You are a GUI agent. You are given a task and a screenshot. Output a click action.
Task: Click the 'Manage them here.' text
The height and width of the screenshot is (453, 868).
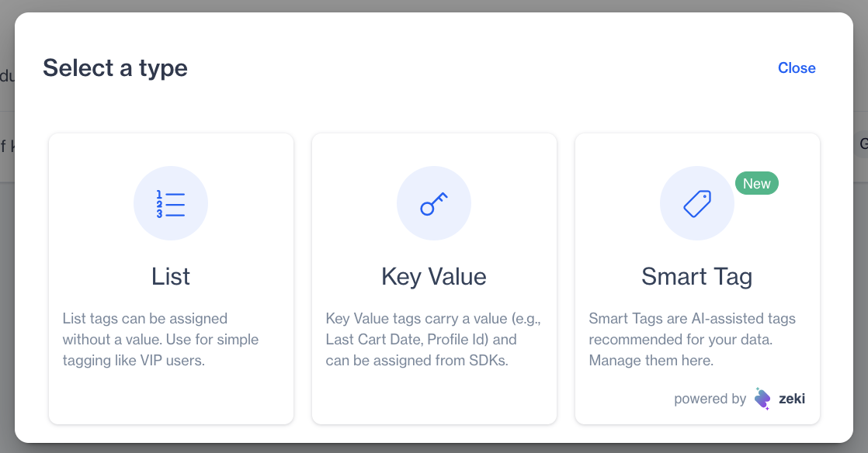[x=651, y=361]
